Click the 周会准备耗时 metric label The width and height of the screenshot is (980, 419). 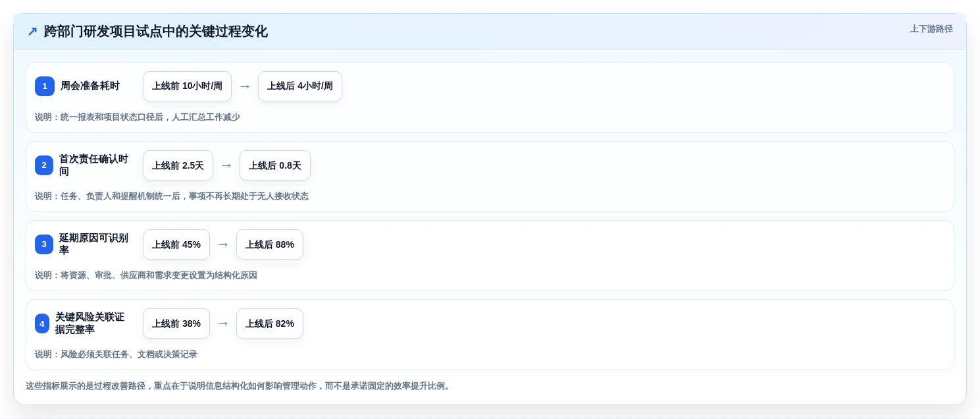[x=90, y=86]
